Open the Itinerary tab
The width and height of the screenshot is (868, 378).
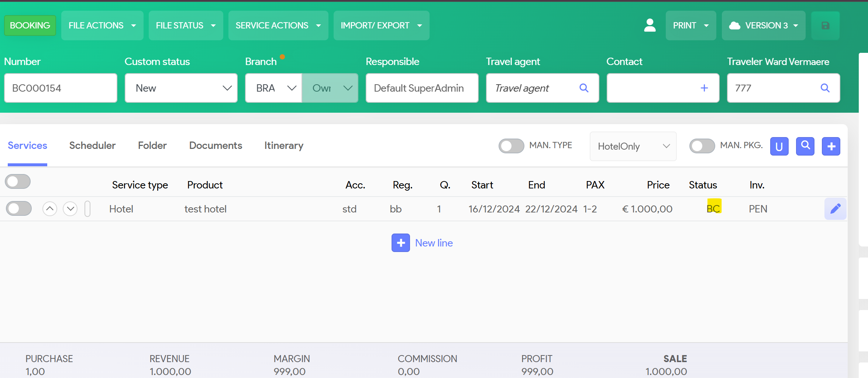click(283, 146)
